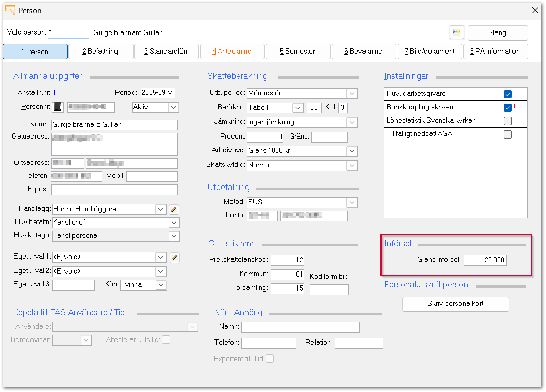The image size is (546, 392).
Task: Open the Utb. period dropdown
Action: [352, 93]
